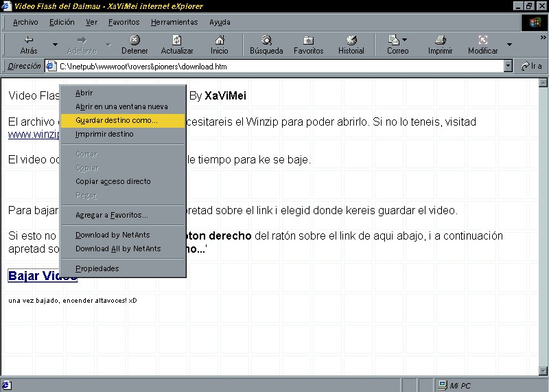Click the vertical scrollbar down arrow
The image size is (549, 392).
(543, 371)
